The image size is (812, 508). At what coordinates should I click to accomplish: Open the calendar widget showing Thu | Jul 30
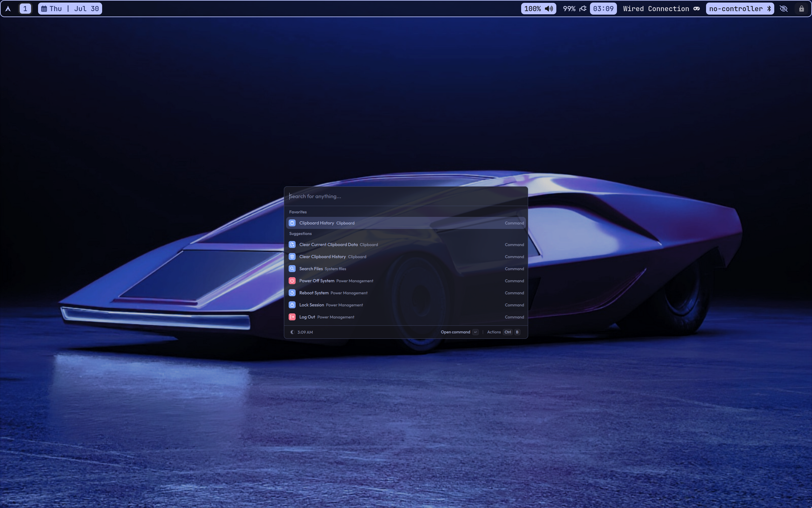coord(70,9)
